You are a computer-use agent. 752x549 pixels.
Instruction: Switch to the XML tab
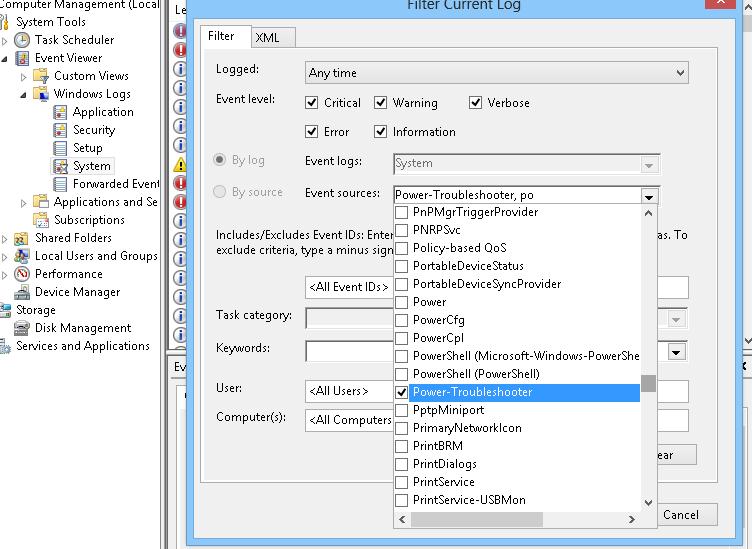(x=273, y=37)
